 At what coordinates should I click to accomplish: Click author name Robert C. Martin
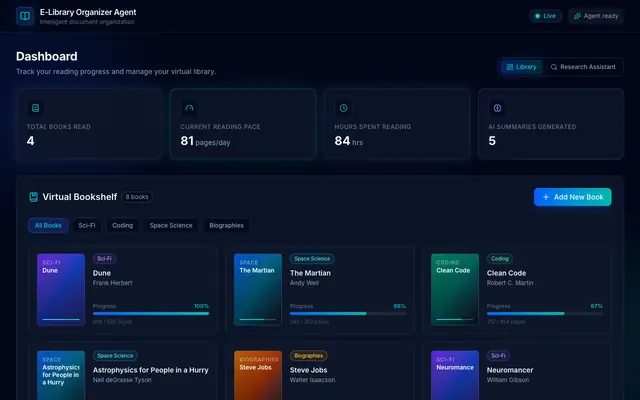[510, 283]
